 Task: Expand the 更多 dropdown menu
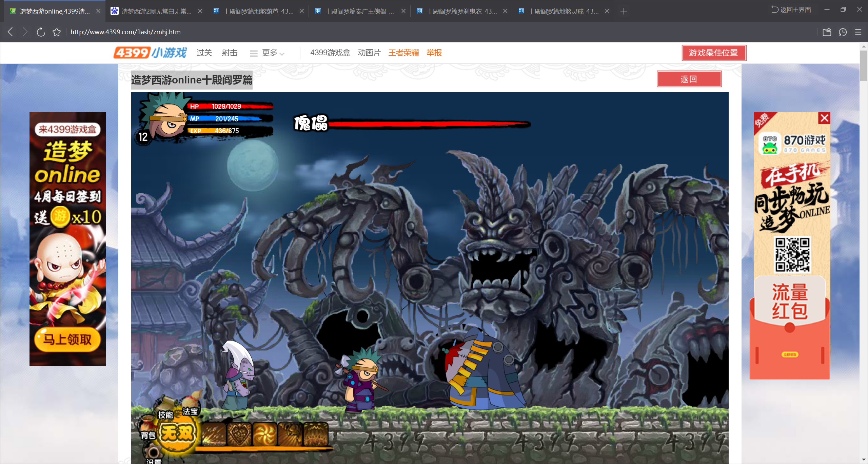coord(267,53)
